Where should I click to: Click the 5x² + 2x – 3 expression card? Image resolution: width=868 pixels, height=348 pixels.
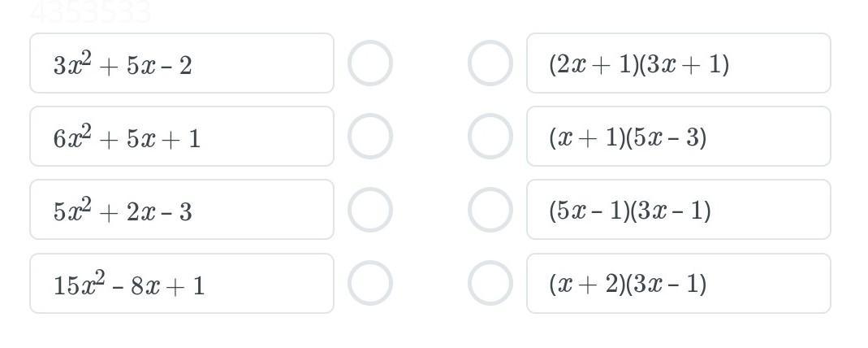click(182, 210)
